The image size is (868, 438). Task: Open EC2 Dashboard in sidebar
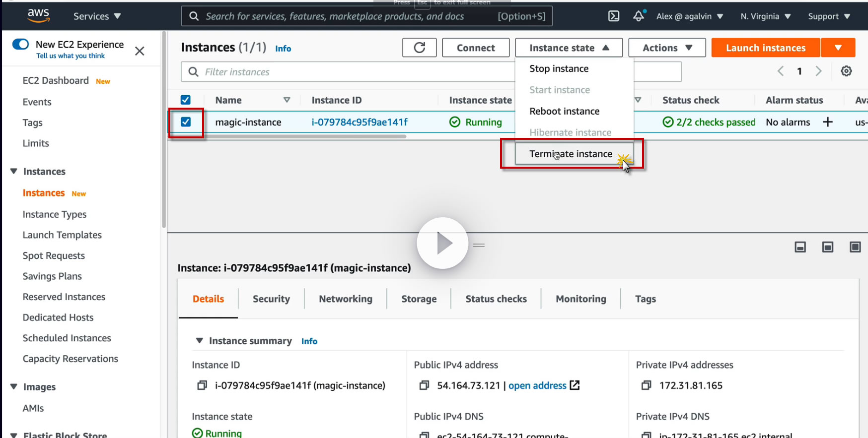(56, 80)
